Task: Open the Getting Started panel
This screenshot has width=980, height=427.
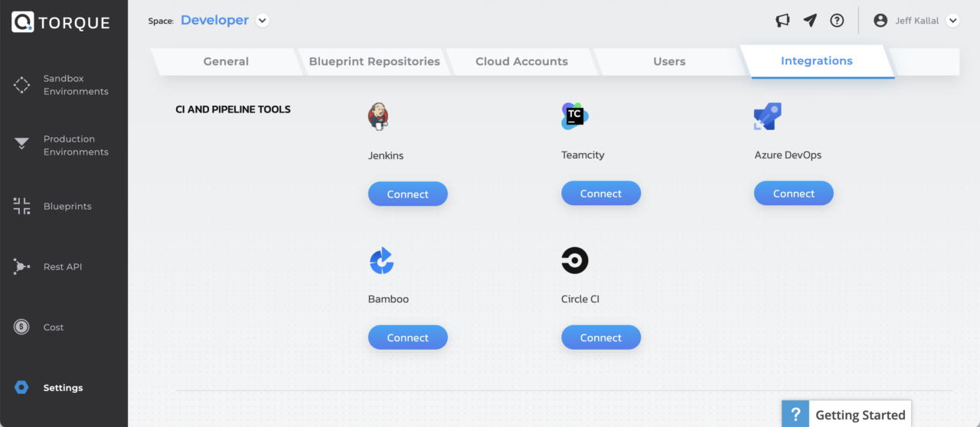Action: pyautogui.click(x=847, y=414)
